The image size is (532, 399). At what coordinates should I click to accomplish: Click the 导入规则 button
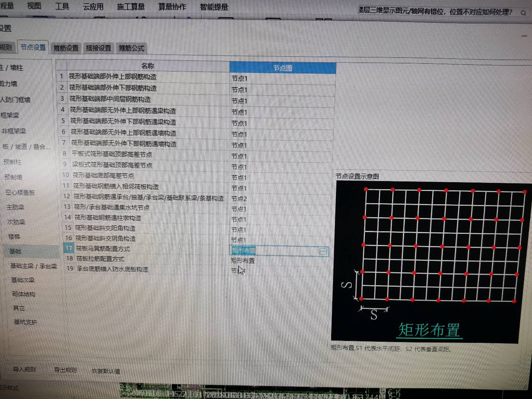click(24, 369)
